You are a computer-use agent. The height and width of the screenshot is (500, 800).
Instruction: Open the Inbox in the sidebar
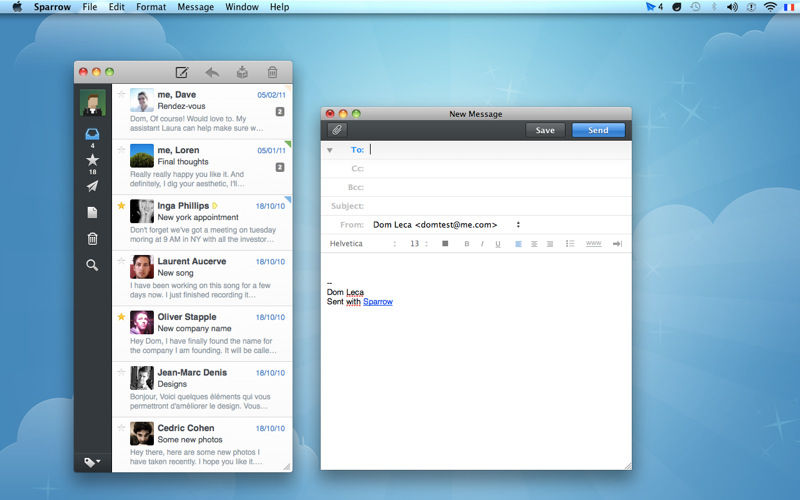coord(92,134)
